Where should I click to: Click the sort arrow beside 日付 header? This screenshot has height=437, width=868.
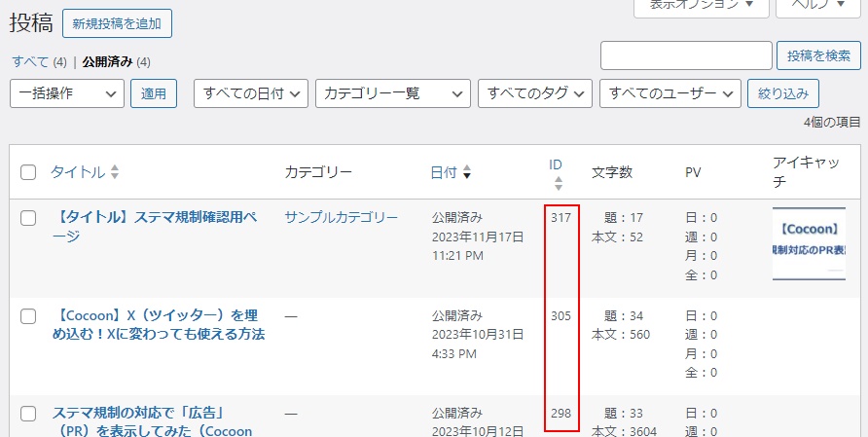[467, 173]
